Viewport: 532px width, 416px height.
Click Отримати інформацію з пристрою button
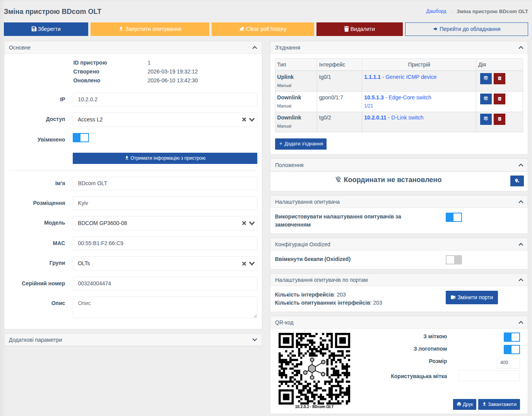pyautogui.click(x=165, y=158)
